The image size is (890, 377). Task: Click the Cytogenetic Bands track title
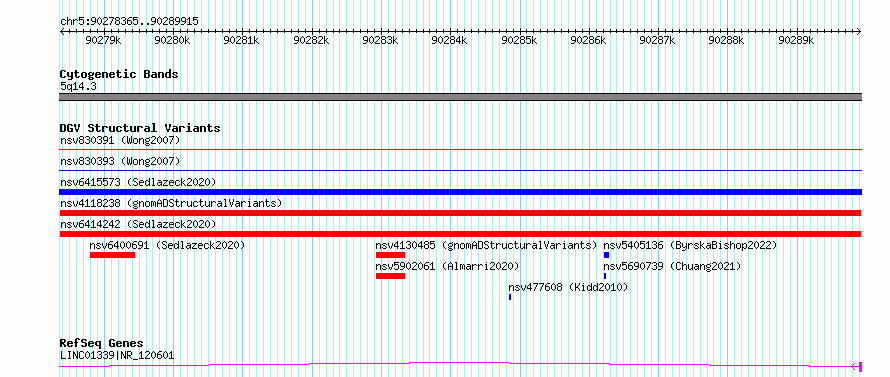119,74
